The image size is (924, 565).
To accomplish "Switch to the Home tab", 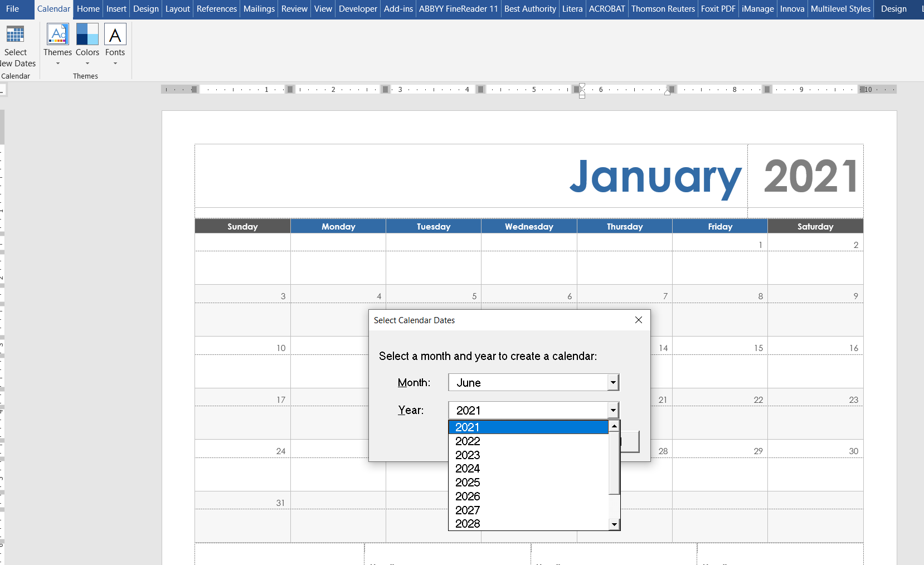I will [x=88, y=9].
